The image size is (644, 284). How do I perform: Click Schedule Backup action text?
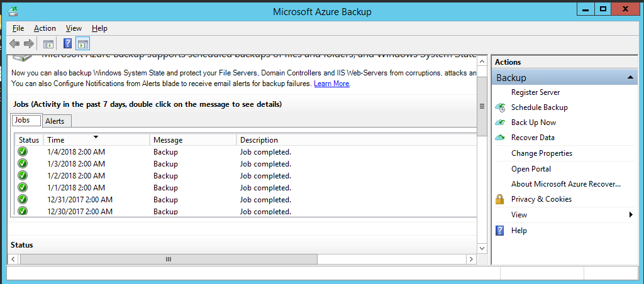539,107
